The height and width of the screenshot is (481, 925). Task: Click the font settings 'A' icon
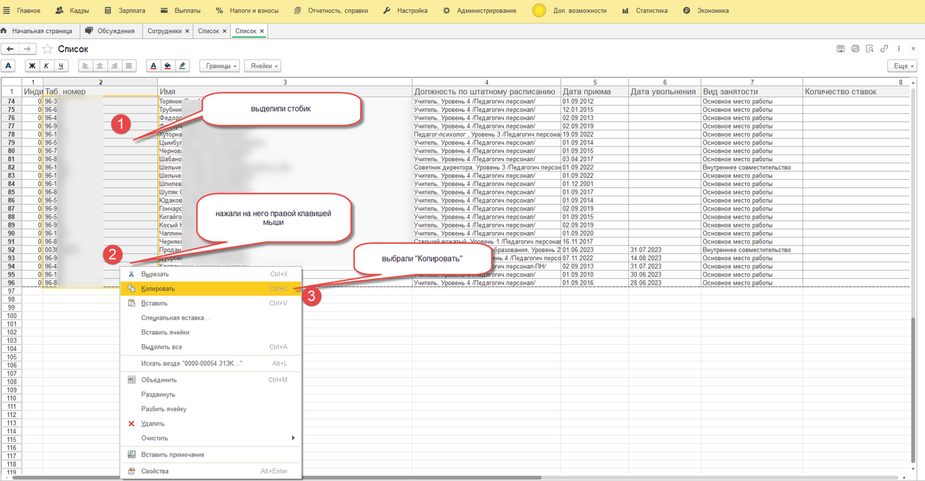pyautogui.click(x=9, y=66)
